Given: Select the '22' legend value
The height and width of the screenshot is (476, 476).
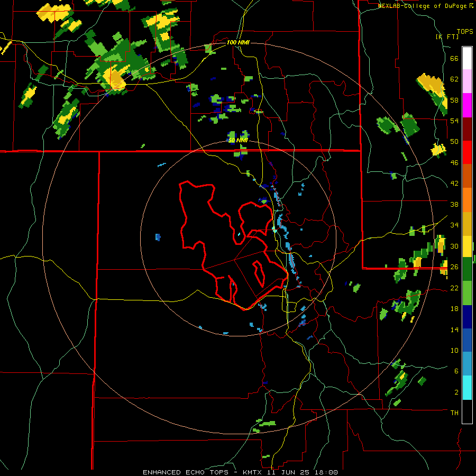Looking at the screenshot, I should pyautogui.click(x=454, y=288).
